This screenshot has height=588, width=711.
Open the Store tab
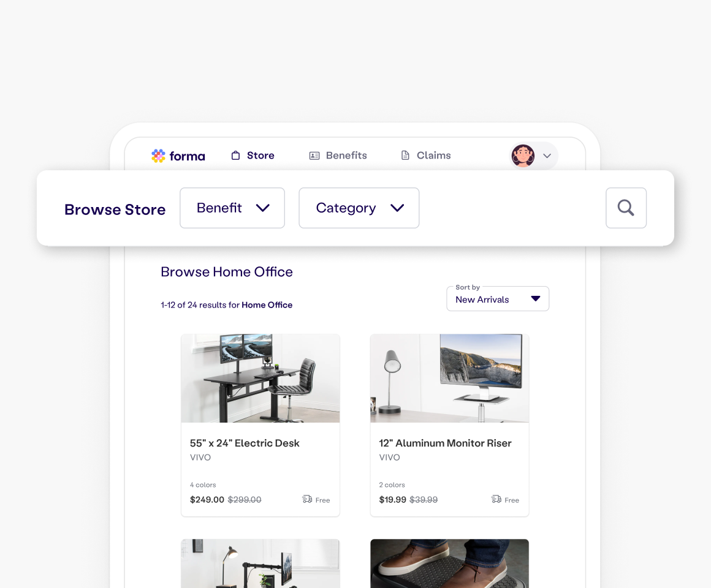[253, 156]
